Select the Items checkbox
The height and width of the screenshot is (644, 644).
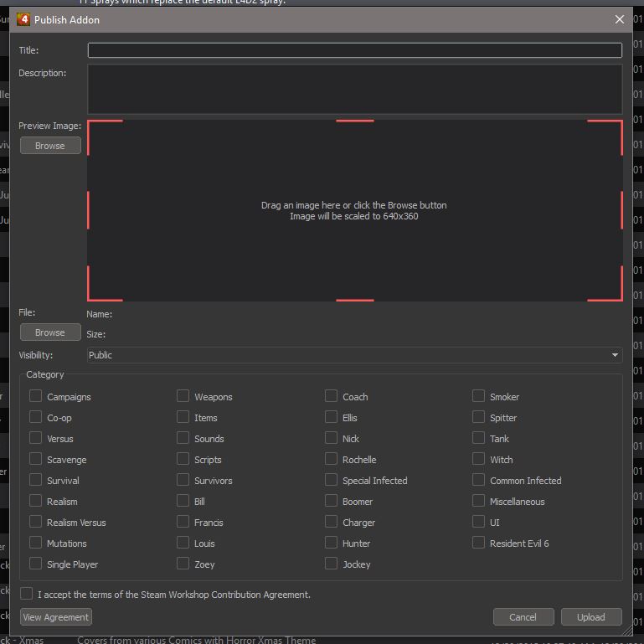(x=183, y=417)
